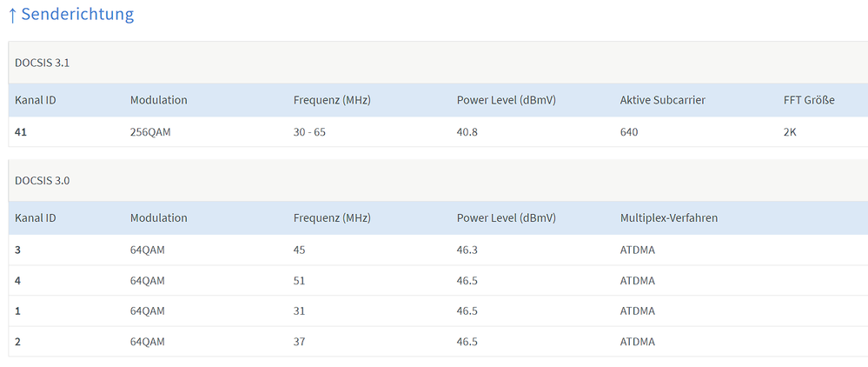Select the DOCSIS 3.0 table title
Image resolution: width=868 pixels, height=367 pixels.
click(x=42, y=180)
